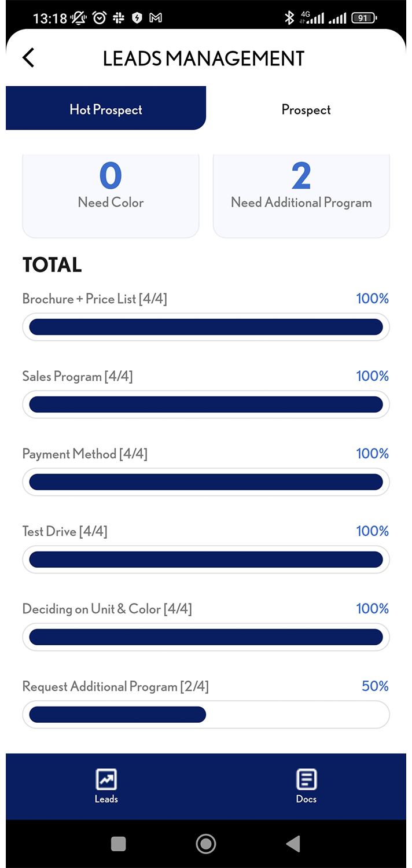412x868 pixels.
Task: Tap Android back triangle icon
Action: (293, 844)
